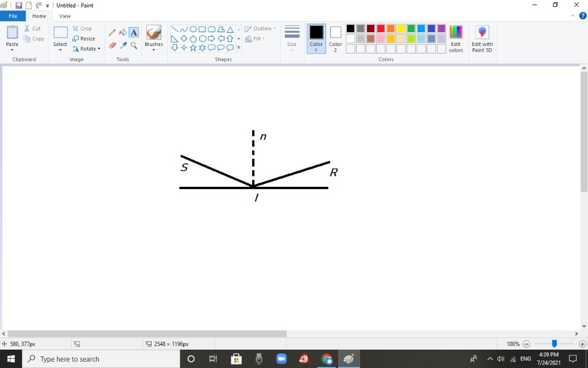This screenshot has height=368, width=588.
Task: Click Edit with Paint 3D
Action: (482, 39)
